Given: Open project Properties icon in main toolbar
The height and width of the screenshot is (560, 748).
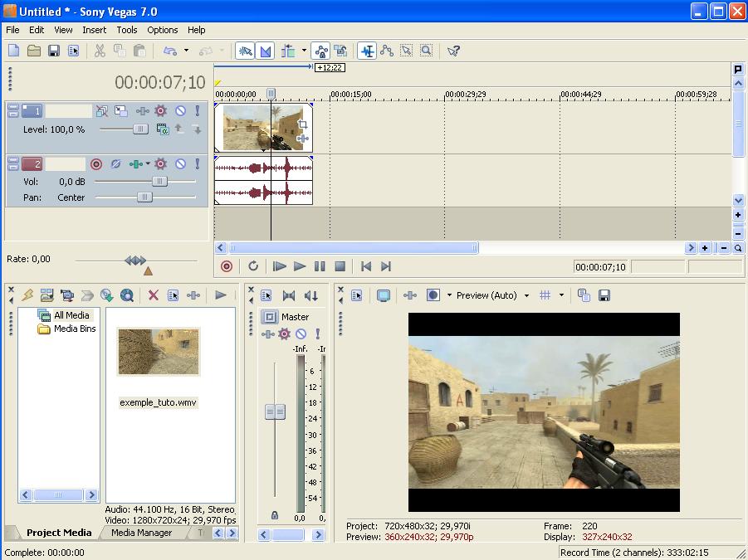Looking at the screenshot, I should pyautogui.click(x=73, y=51).
